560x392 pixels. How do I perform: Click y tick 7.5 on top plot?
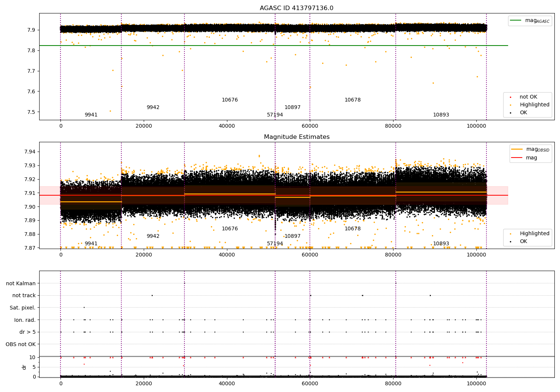[x=32, y=112]
